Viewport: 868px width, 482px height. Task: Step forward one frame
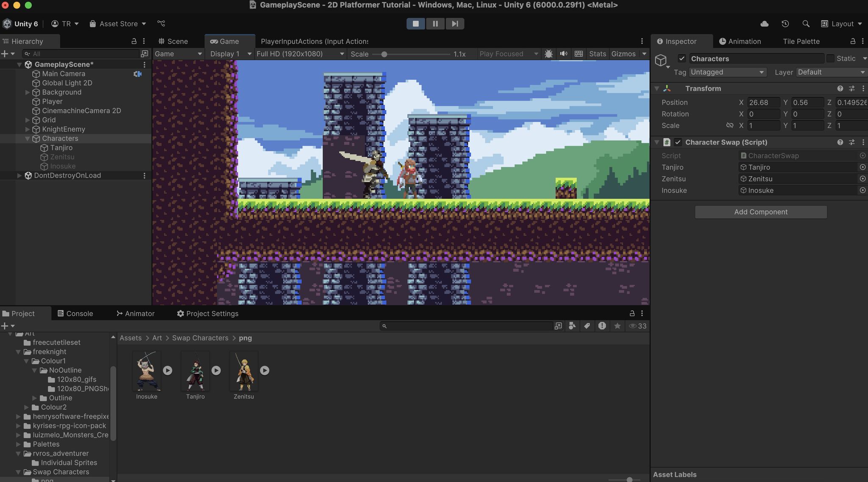pos(455,23)
